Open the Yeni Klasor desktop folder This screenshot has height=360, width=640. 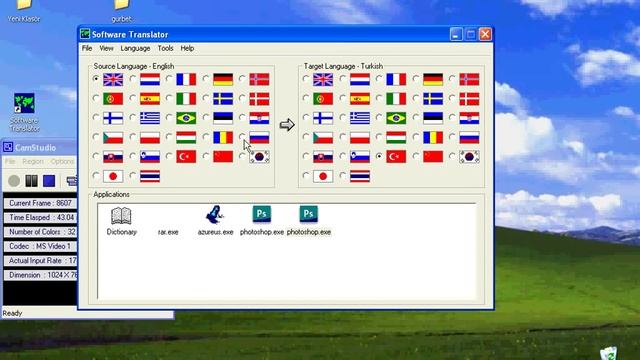click(x=24, y=10)
